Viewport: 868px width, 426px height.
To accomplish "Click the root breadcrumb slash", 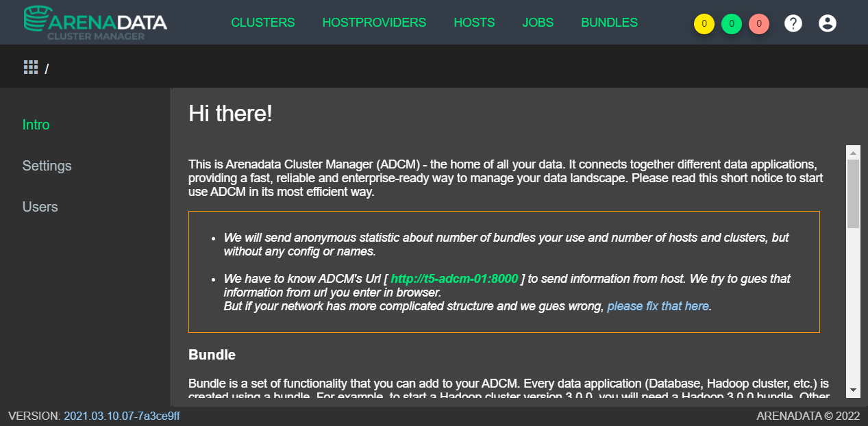I will (x=45, y=66).
